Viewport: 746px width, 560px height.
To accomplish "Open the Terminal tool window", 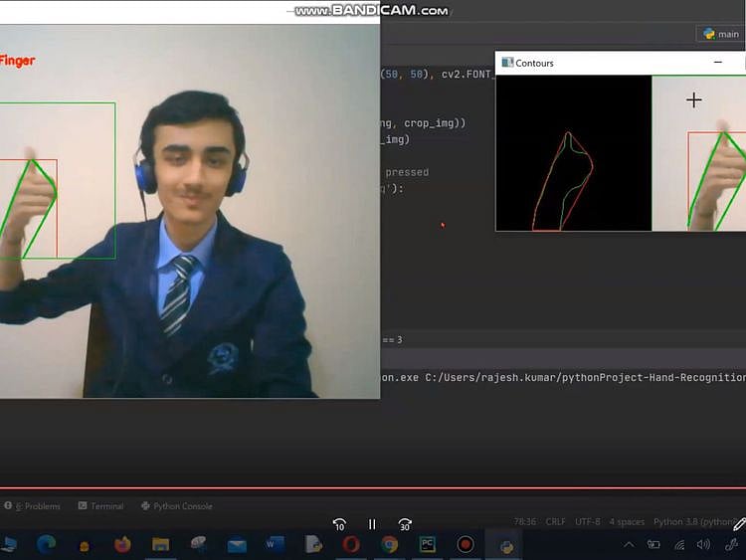I will tap(100, 506).
